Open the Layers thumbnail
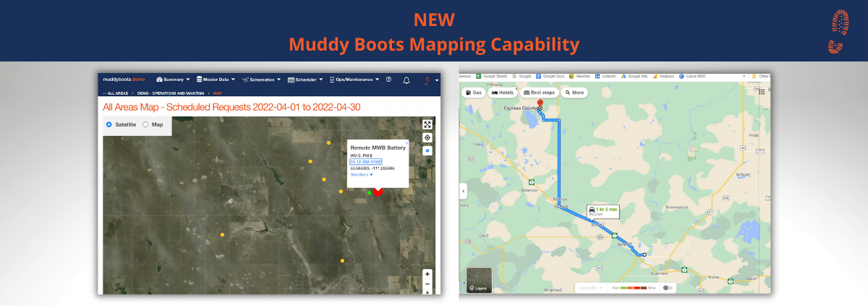Screen dimensions: 868x306 (x=479, y=280)
